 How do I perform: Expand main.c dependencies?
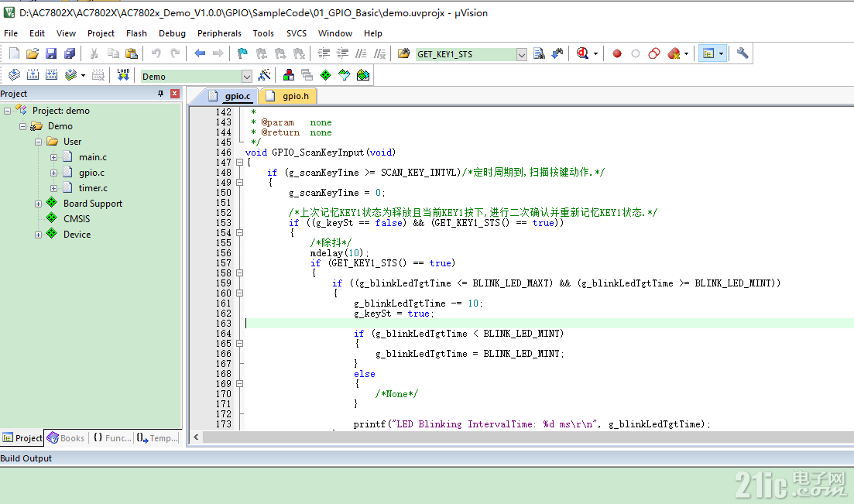[53, 157]
